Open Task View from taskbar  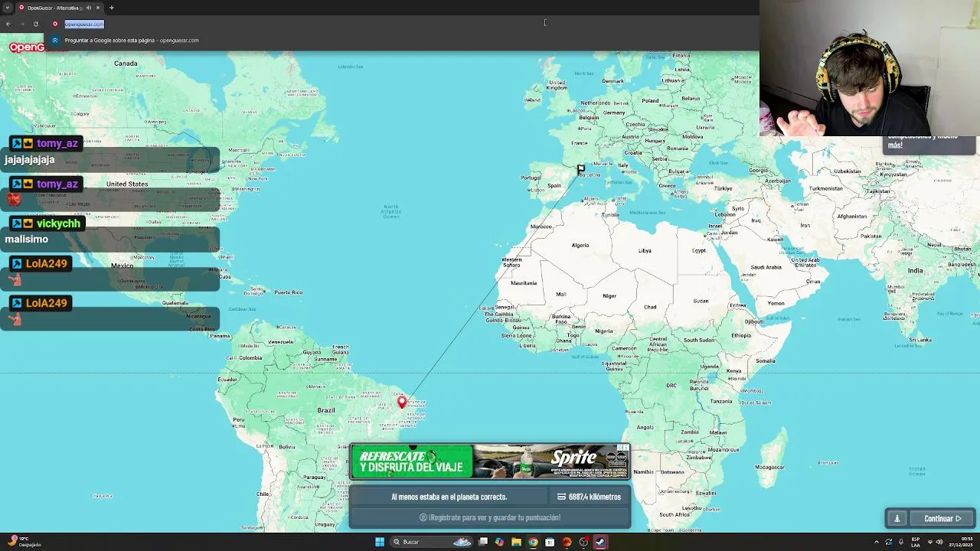483,542
